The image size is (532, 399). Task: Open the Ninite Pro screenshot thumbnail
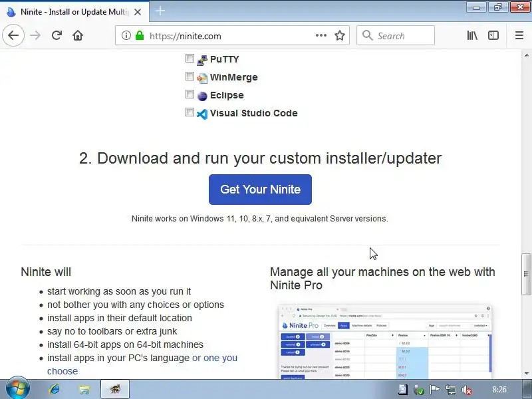tap(385, 342)
